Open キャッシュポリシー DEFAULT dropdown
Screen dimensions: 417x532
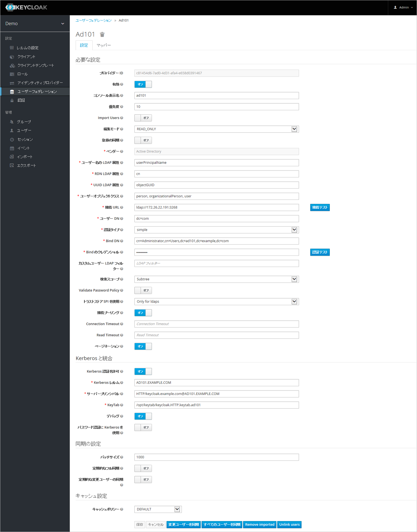158,509
